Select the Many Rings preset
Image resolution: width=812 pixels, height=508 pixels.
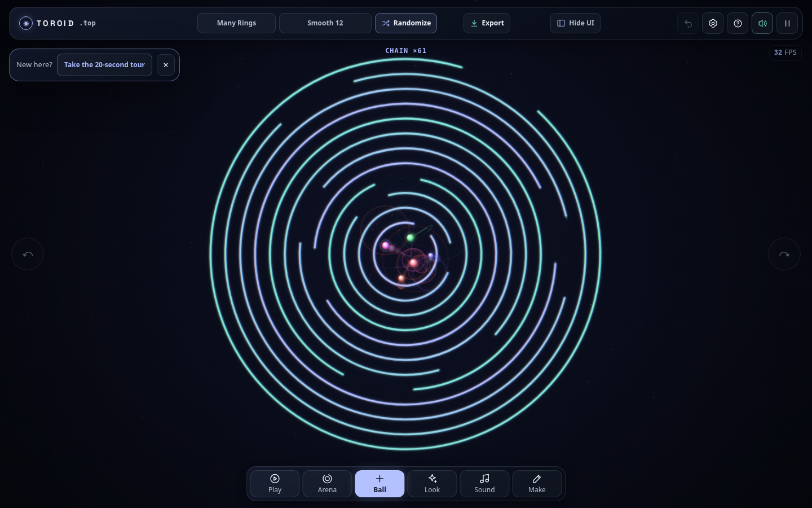tap(236, 23)
